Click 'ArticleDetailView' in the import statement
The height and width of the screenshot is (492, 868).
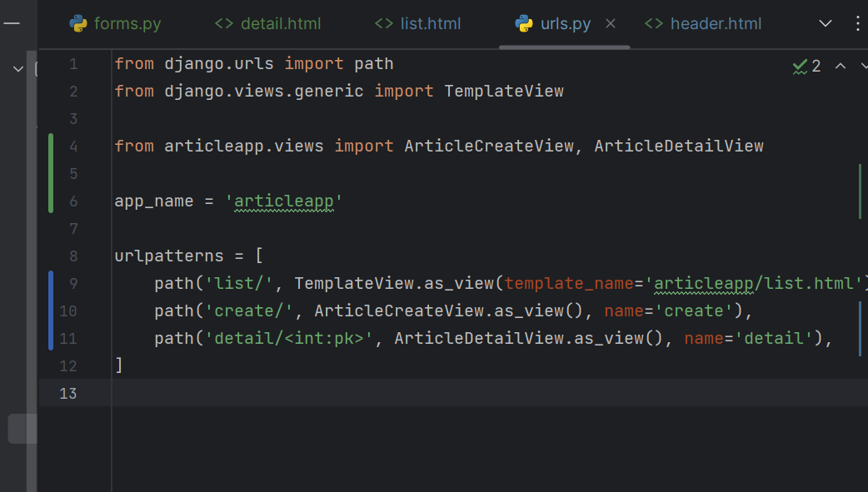pyautogui.click(x=679, y=147)
